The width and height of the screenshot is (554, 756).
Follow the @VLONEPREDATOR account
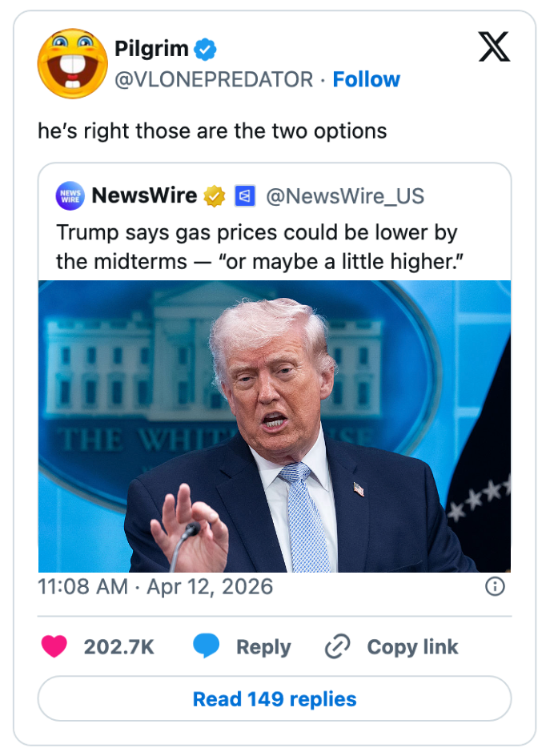point(366,79)
